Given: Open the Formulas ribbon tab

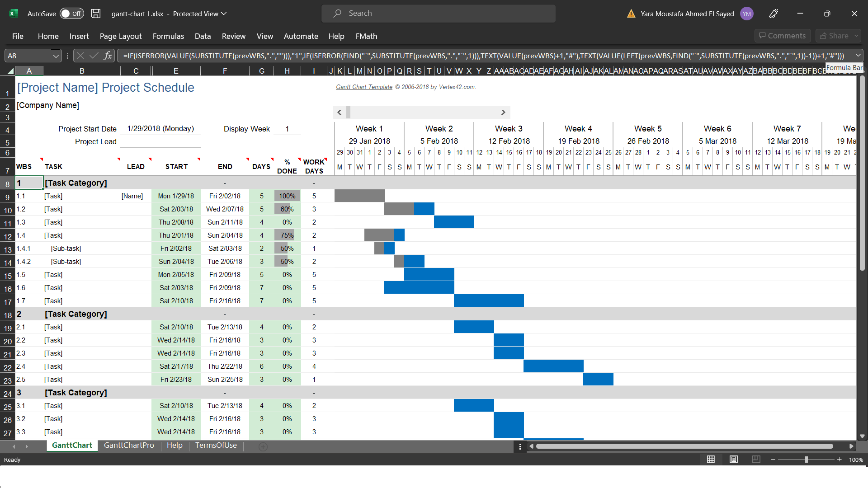Looking at the screenshot, I should (x=168, y=36).
